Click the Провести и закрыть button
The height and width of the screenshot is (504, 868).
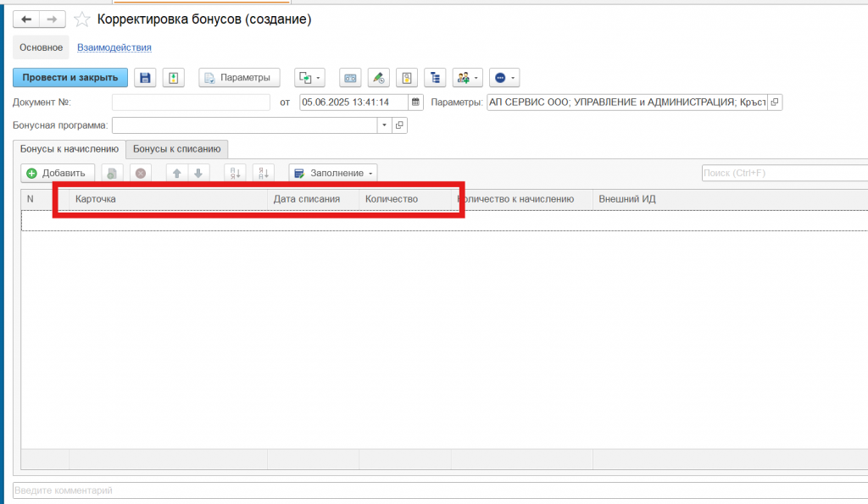[70, 78]
